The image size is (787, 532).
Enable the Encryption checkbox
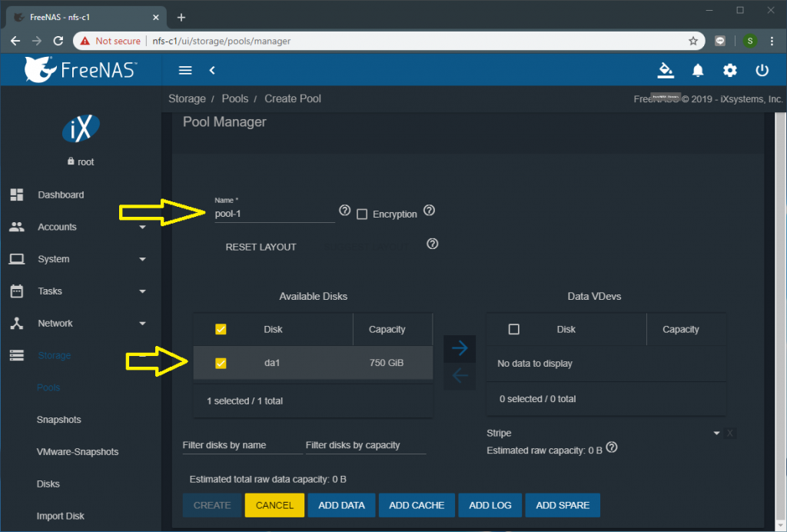362,214
